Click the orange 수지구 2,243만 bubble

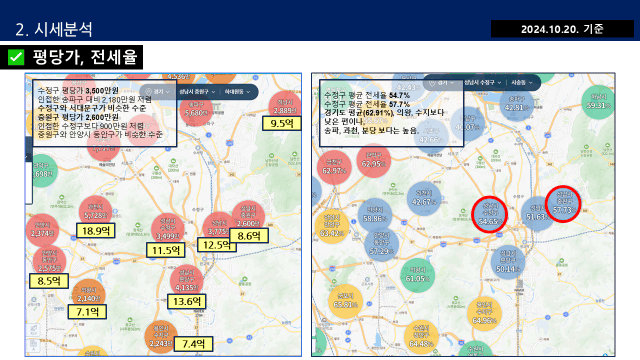click(161, 337)
